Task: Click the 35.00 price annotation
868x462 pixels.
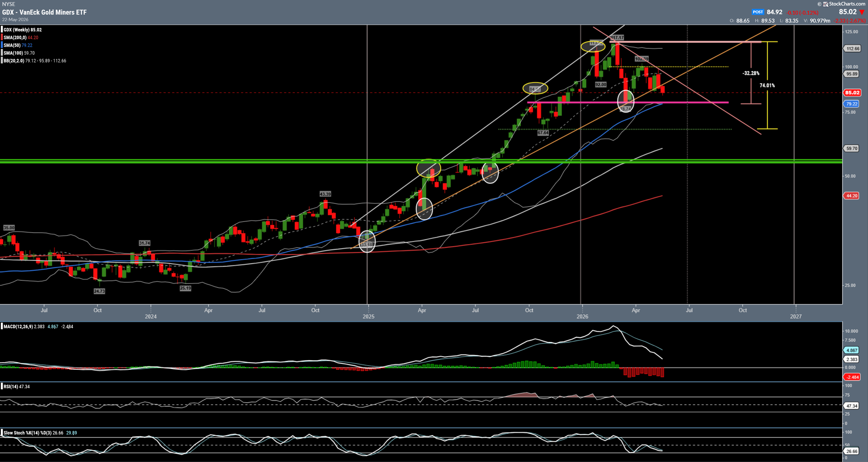Action: pos(9,228)
